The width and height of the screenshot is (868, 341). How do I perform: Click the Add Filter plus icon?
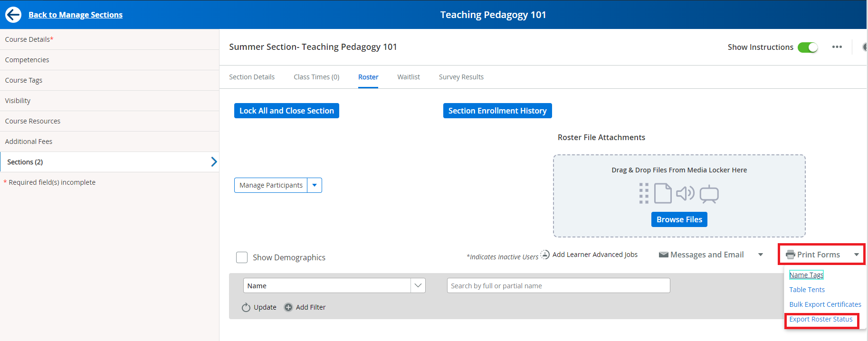point(288,307)
